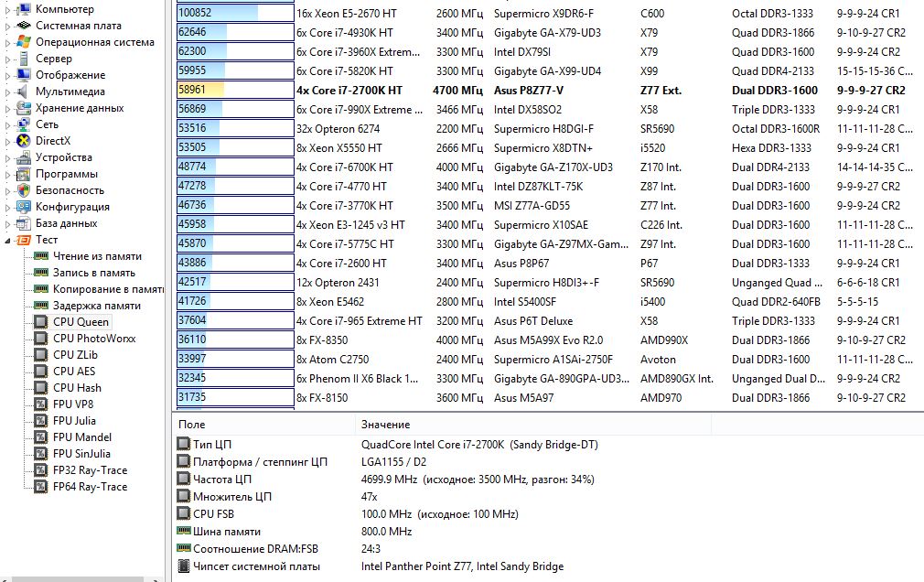Click the Программы icon
Viewport: 924px width, 582px height.
tap(24, 174)
